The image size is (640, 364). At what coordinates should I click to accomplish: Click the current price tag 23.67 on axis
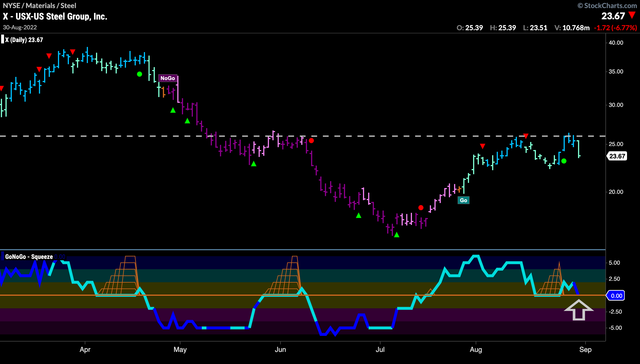(x=617, y=156)
